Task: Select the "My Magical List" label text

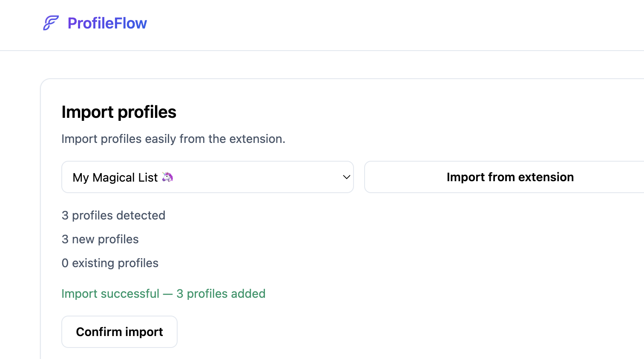Action: click(x=115, y=177)
